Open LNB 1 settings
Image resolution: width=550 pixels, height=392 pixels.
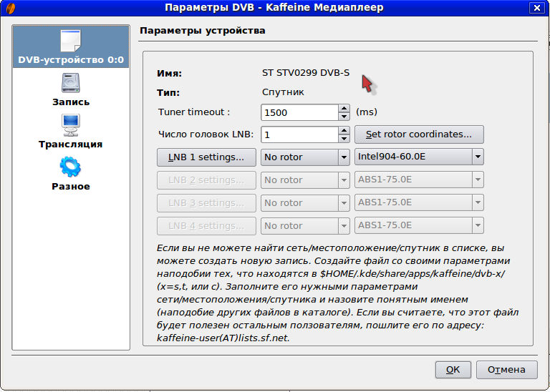(x=206, y=157)
